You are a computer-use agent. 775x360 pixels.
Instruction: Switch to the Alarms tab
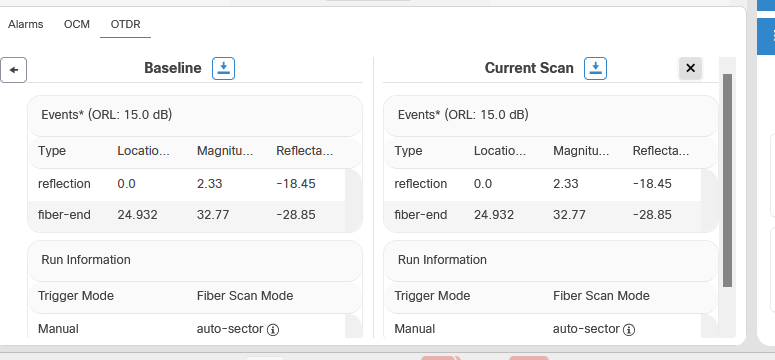point(26,24)
